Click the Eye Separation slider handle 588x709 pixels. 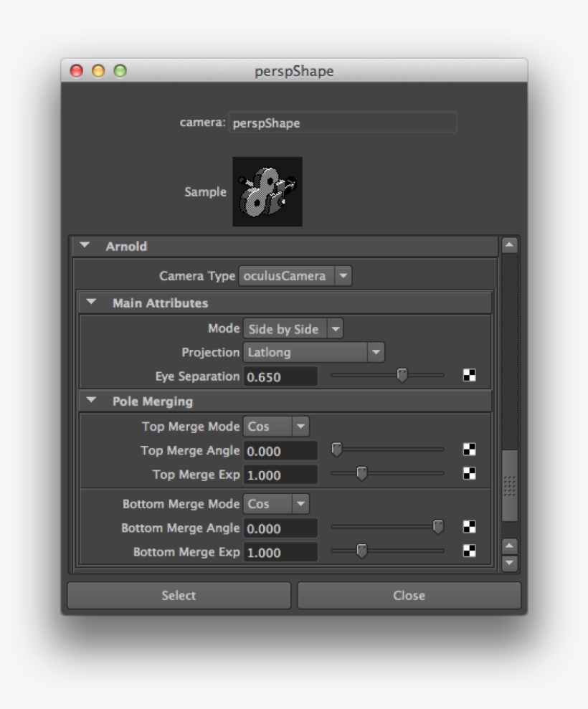click(x=402, y=376)
